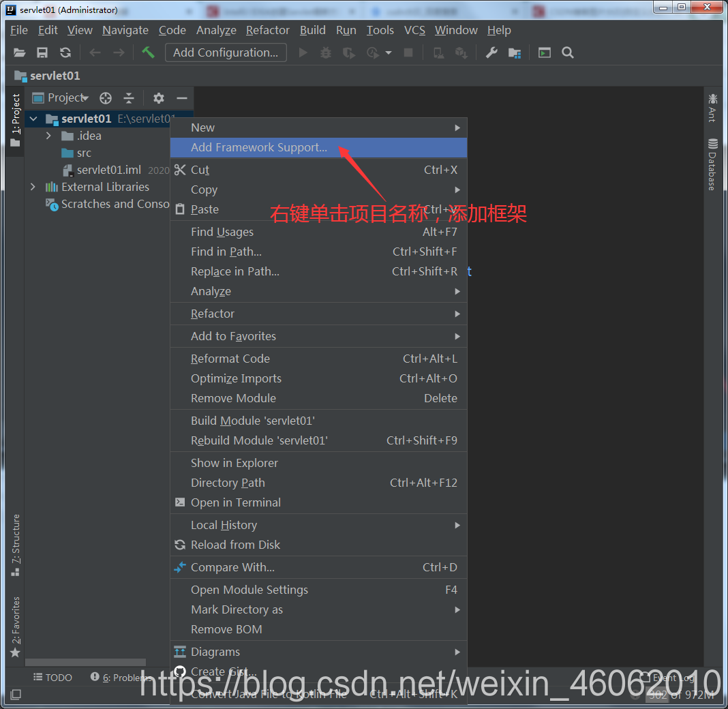728x709 pixels.
Task: Choose Find Usages
Action: 318,232
